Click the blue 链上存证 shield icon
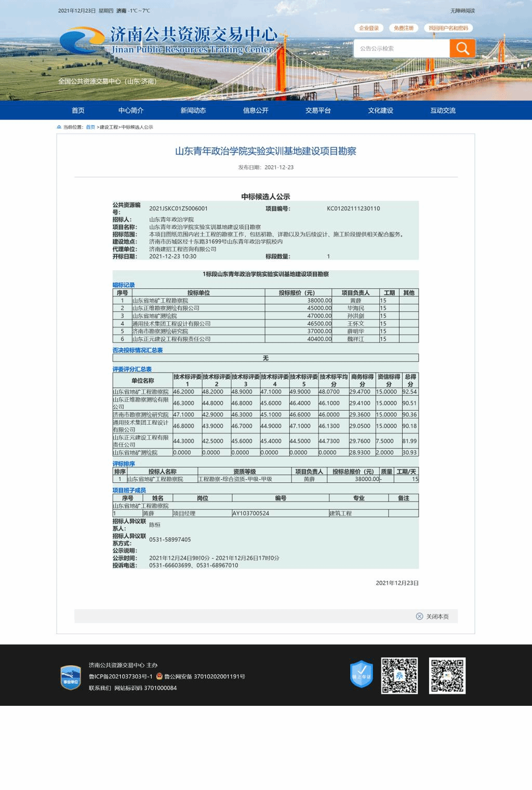Viewport: 532px width, 790px height. click(x=362, y=674)
